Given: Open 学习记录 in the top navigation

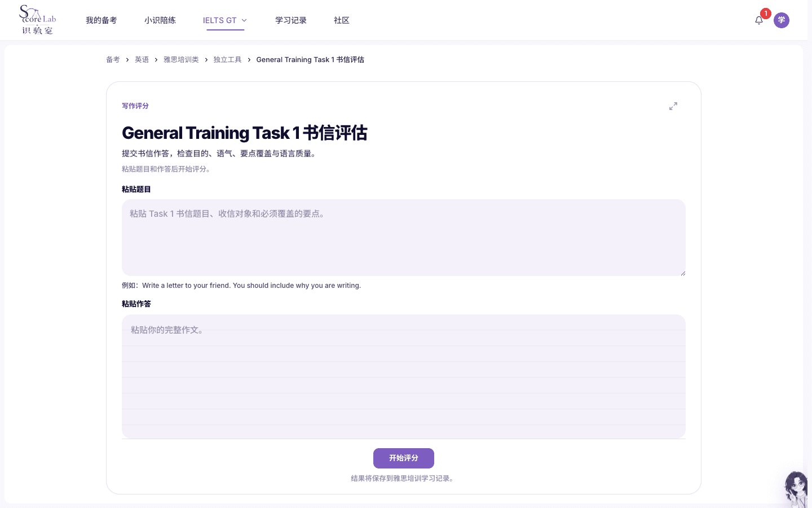Looking at the screenshot, I should pyautogui.click(x=291, y=20).
